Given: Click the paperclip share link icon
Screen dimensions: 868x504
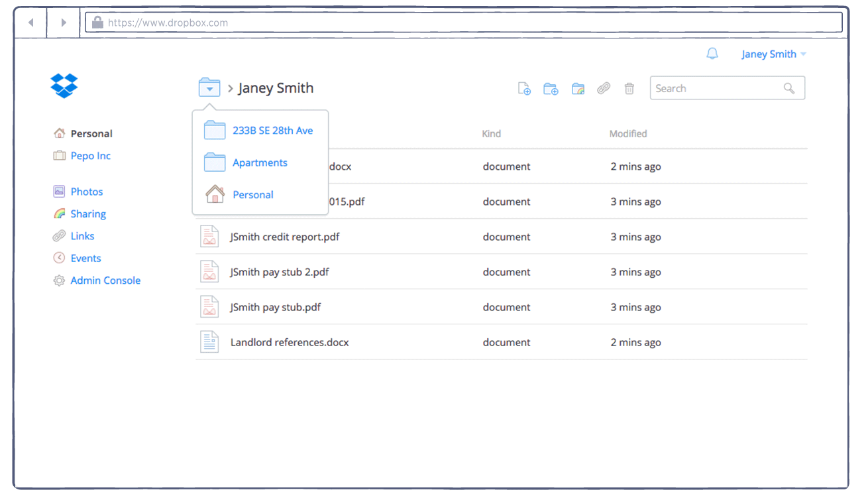Looking at the screenshot, I should [x=604, y=89].
